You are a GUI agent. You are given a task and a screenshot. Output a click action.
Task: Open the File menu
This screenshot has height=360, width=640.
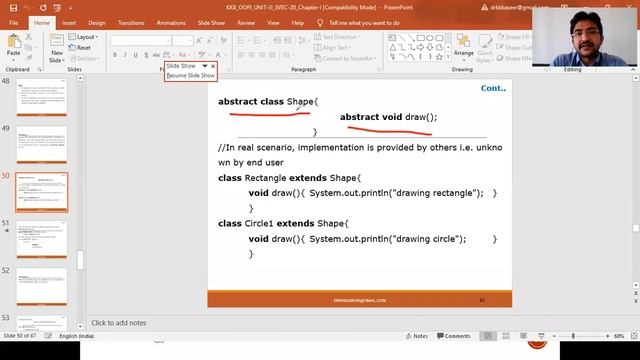[x=13, y=23]
